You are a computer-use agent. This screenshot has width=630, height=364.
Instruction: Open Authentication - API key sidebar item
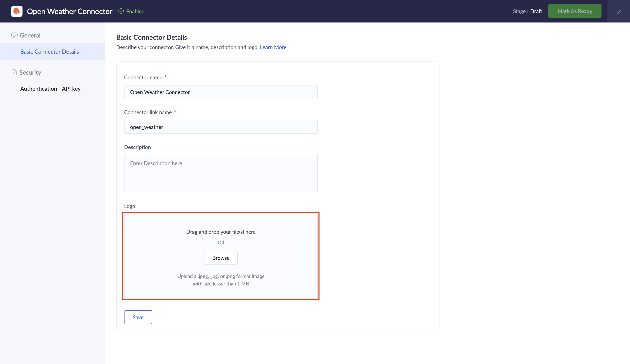50,89
